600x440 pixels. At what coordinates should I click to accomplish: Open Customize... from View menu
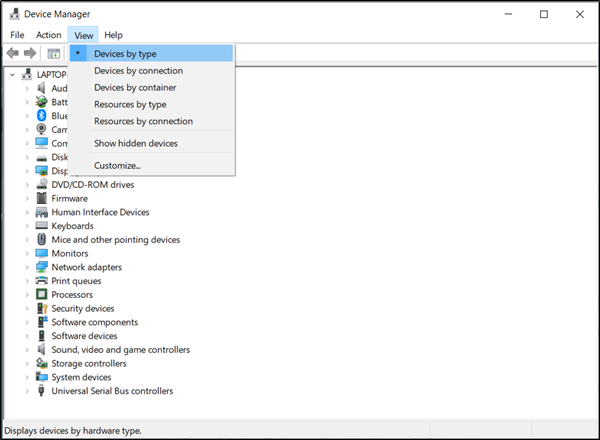click(152, 166)
